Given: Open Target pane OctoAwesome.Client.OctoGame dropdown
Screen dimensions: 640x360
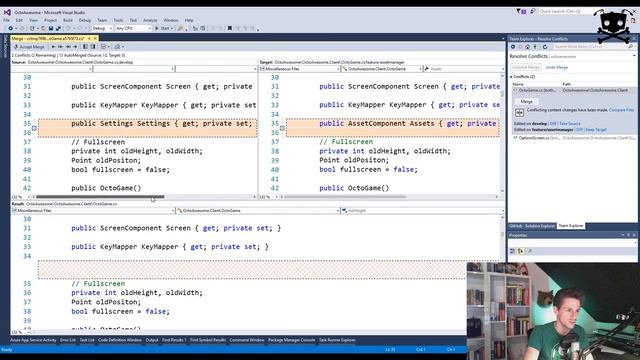Looking at the screenshot, I should pyautogui.click(x=382, y=69).
